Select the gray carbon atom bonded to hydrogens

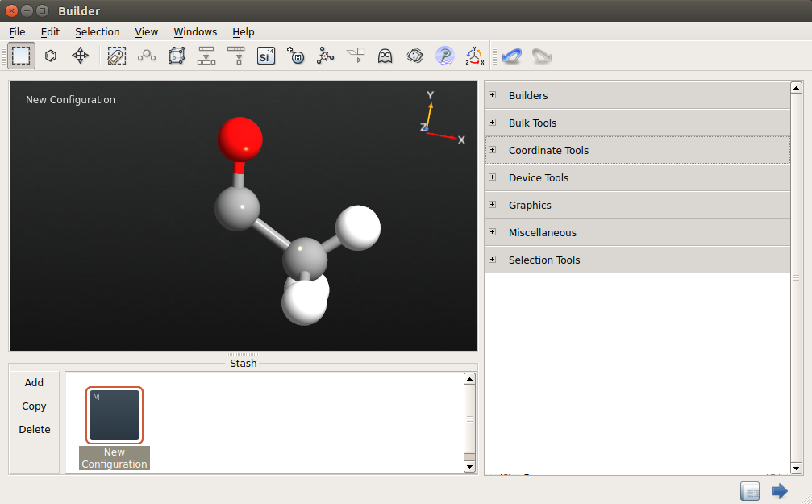(x=305, y=259)
